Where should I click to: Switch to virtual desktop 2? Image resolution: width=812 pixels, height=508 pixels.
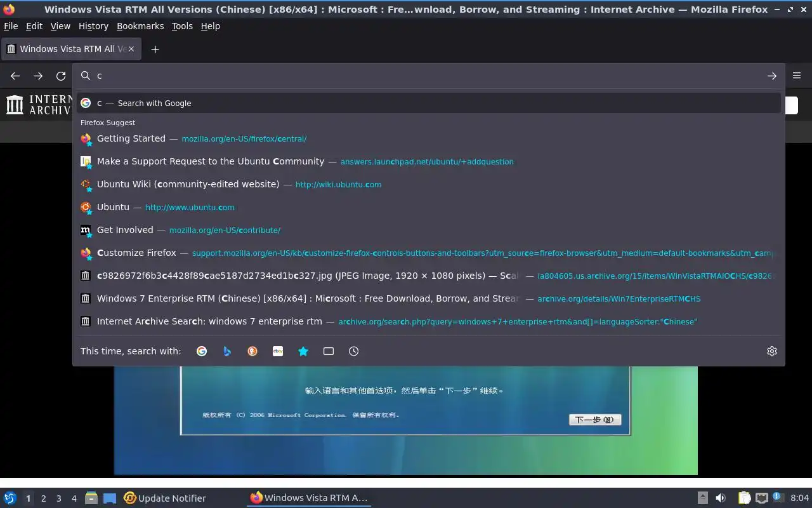coord(43,498)
